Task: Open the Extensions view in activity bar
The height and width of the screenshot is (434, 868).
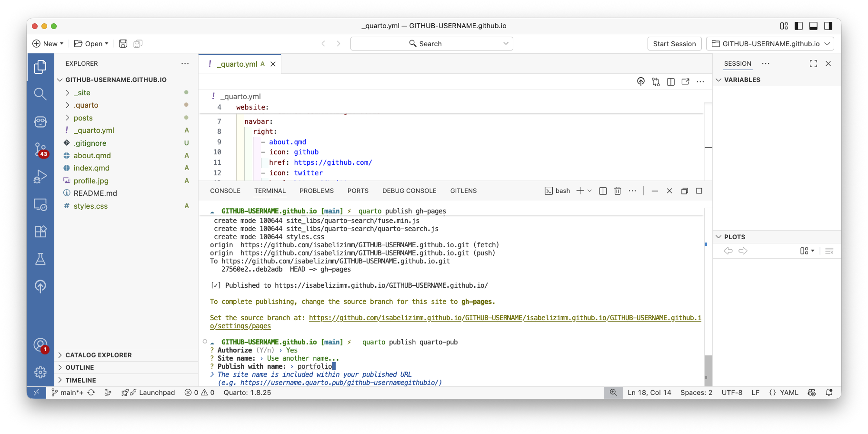Action: (40, 232)
